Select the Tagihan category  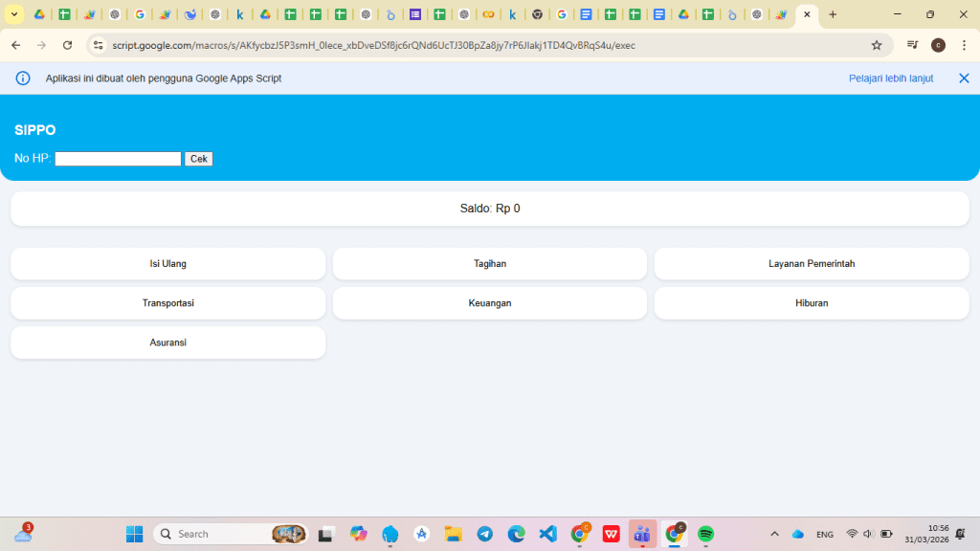click(x=489, y=264)
